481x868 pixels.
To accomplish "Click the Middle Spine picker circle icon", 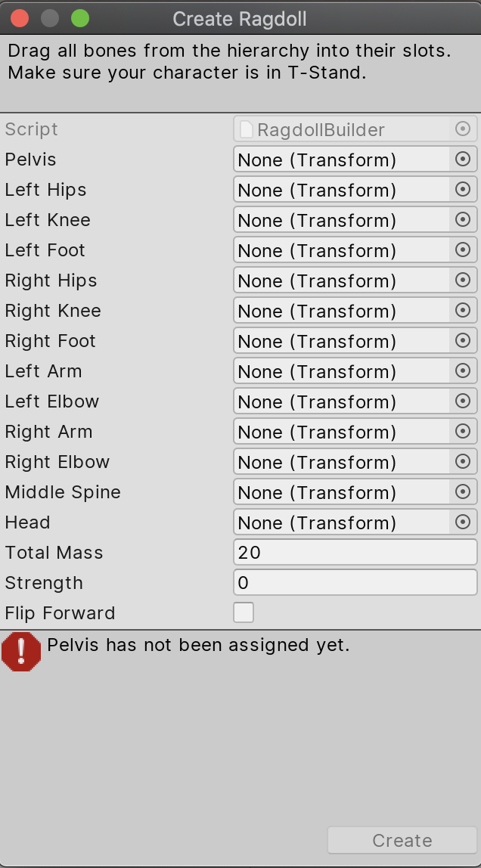I will pos(463,492).
